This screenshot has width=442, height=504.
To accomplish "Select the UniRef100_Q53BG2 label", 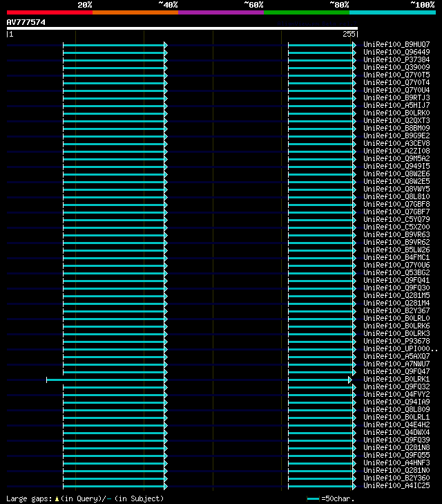I will pyautogui.click(x=396, y=272).
